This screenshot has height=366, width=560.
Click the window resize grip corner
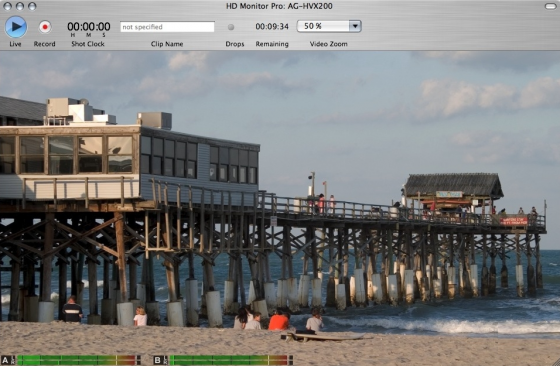pos(556,362)
